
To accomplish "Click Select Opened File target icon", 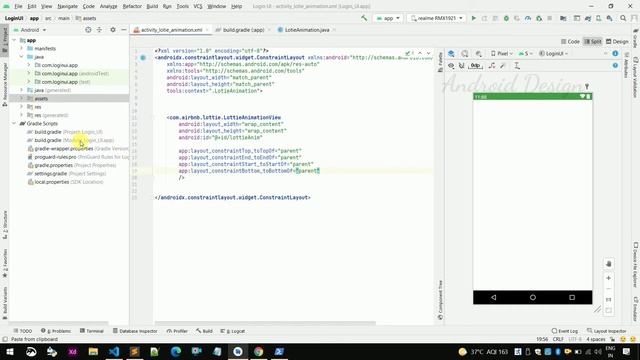I will coord(88,30).
